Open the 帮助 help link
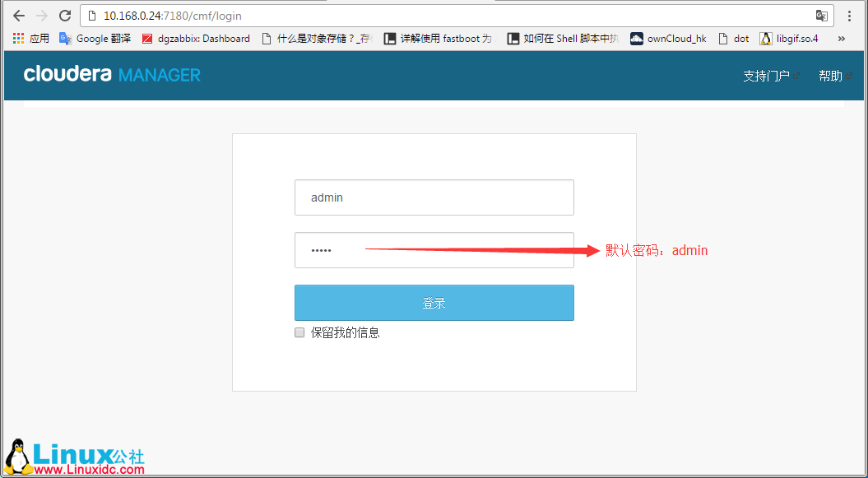 [831, 75]
